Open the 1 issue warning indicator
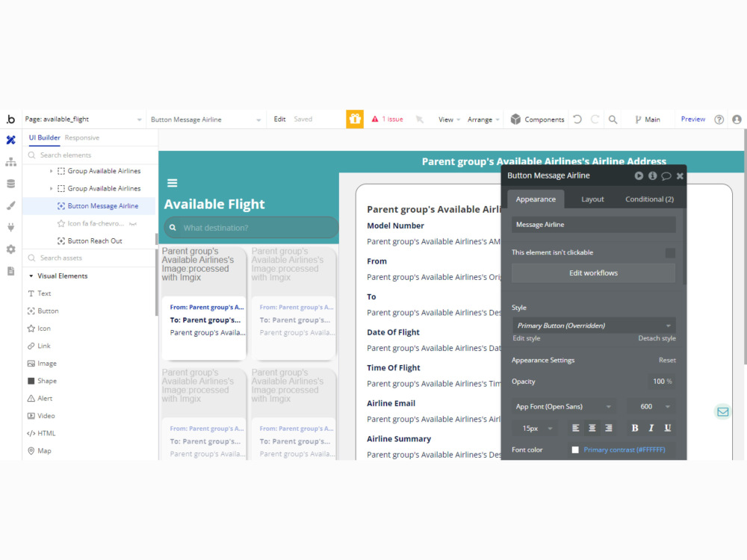The width and height of the screenshot is (747, 560). pos(387,119)
